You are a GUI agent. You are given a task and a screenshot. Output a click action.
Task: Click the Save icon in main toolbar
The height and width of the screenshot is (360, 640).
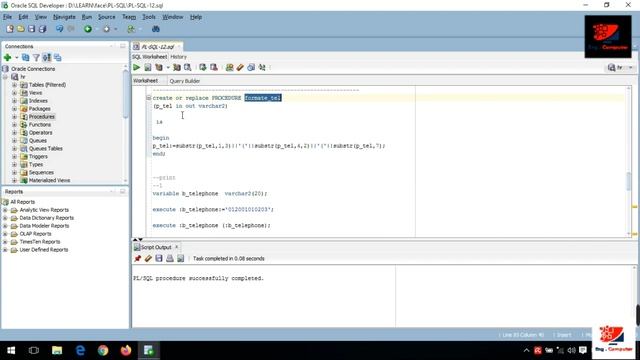point(31,29)
